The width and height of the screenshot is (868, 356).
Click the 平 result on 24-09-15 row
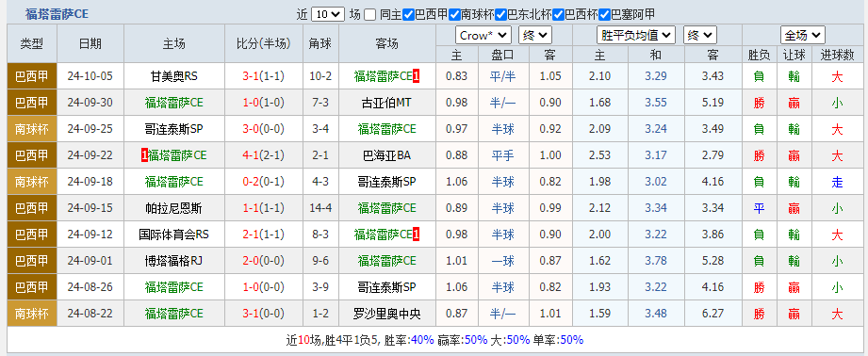[759, 208]
